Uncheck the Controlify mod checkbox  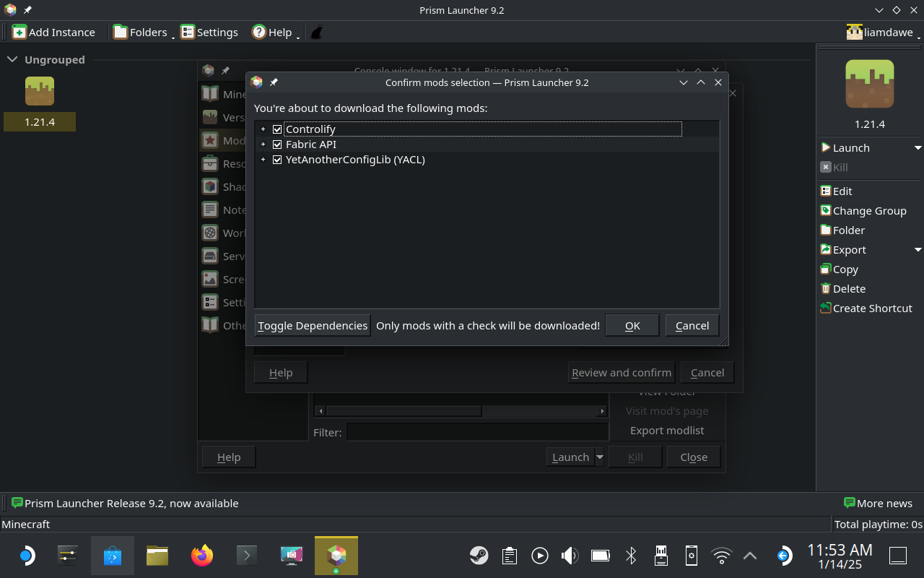[277, 129]
